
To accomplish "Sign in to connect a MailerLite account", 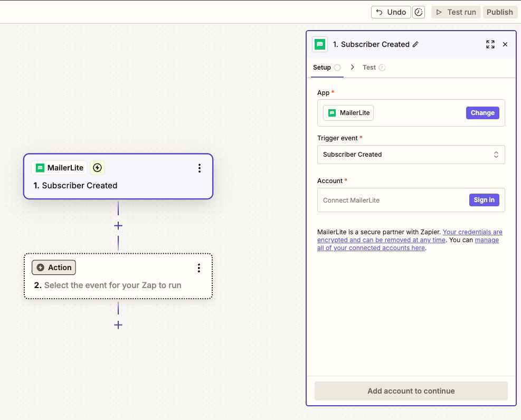I will pos(484,199).
